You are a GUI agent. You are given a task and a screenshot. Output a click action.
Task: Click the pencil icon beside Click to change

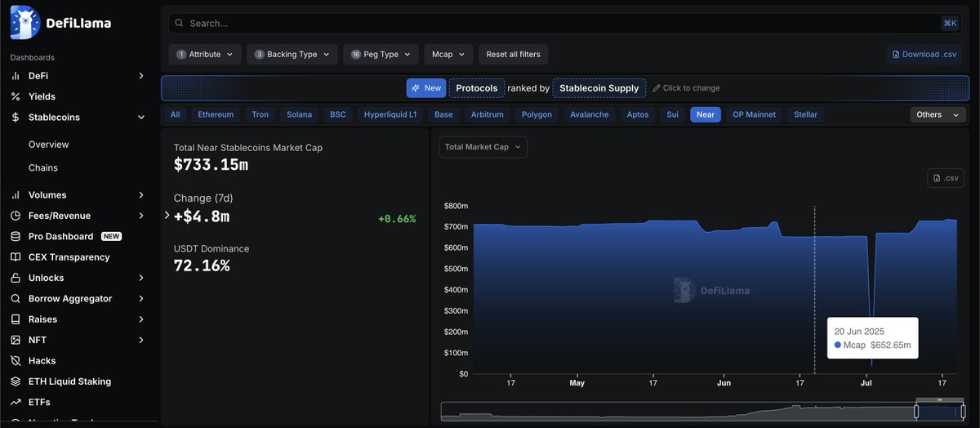tap(657, 88)
